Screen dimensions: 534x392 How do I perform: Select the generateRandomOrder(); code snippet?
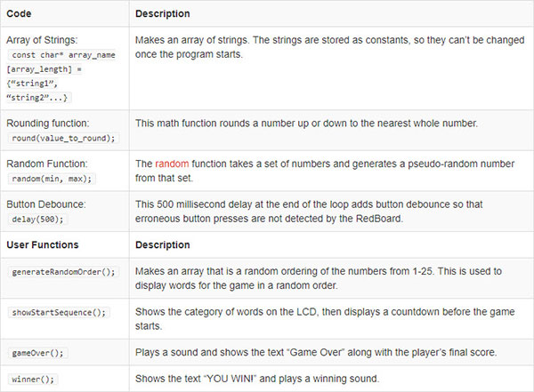coord(63,272)
